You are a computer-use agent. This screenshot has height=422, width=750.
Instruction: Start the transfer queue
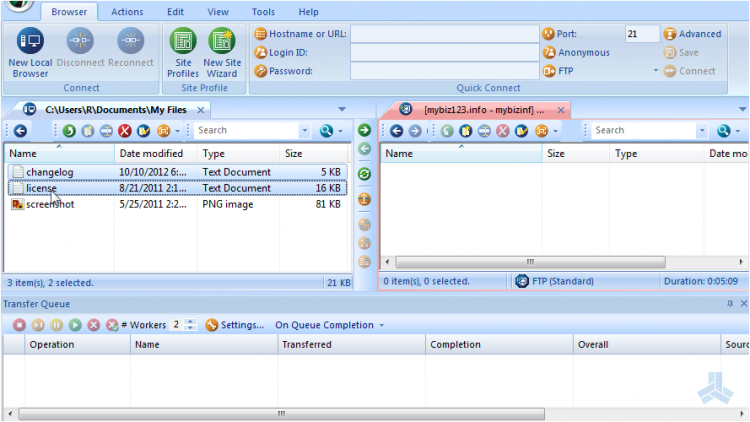[75, 325]
